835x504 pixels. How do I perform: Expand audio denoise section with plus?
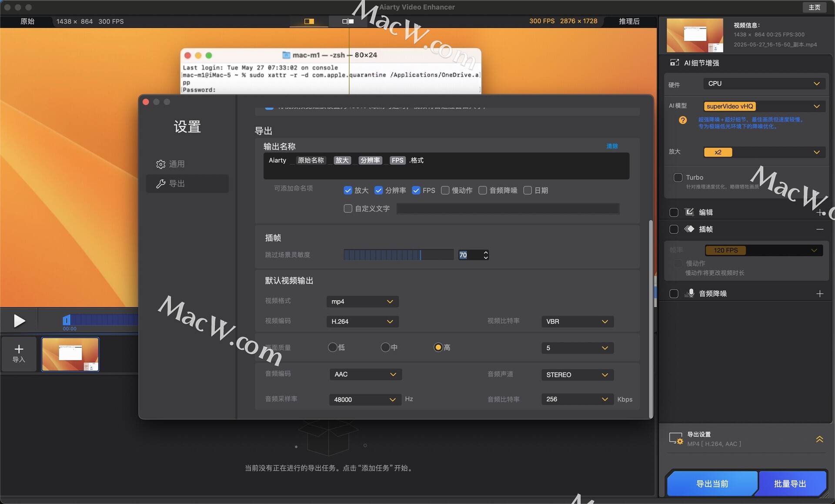point(820,294)
